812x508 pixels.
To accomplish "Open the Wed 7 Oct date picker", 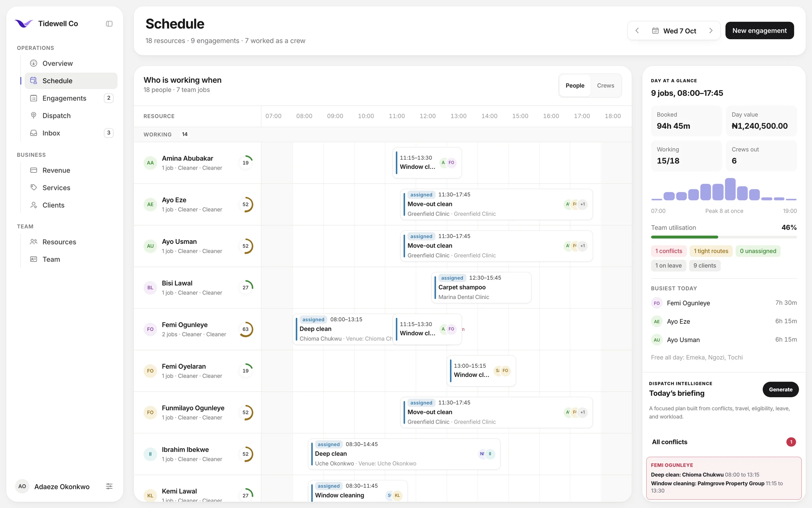I will tap(674, 31).
